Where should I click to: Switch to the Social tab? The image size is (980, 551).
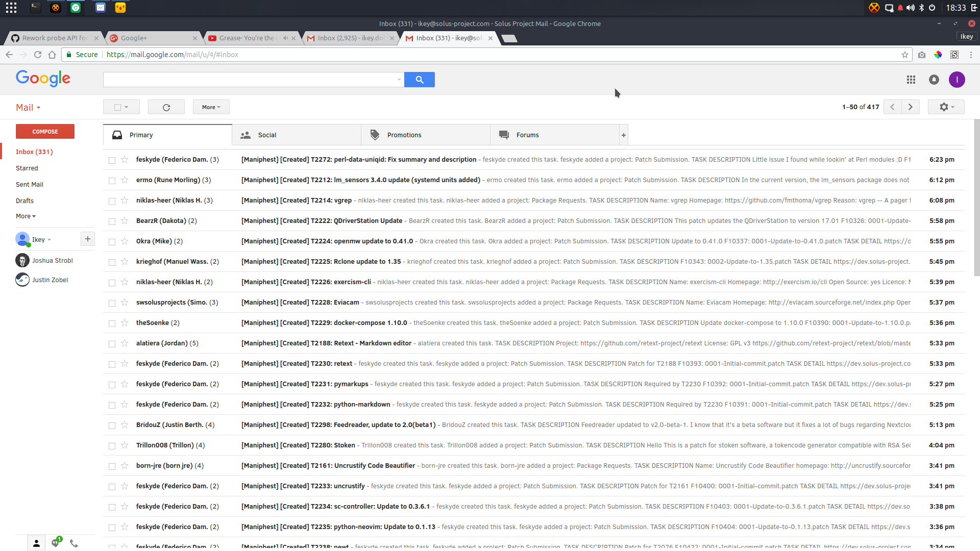pos(297,135)
